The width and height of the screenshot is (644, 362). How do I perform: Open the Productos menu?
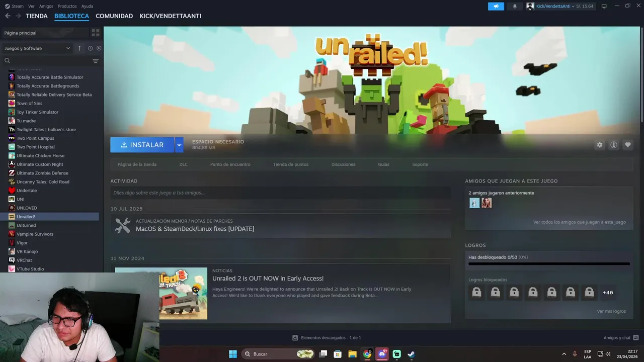coord(67,6)
